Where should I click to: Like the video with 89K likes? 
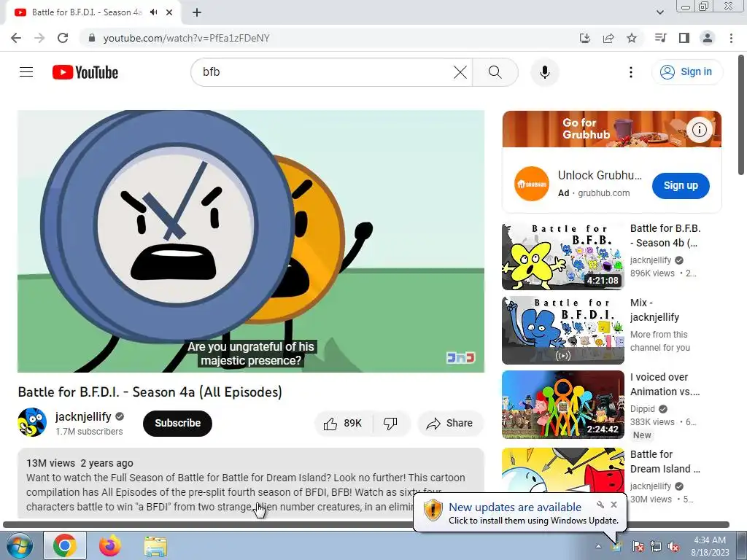(343, 423)
